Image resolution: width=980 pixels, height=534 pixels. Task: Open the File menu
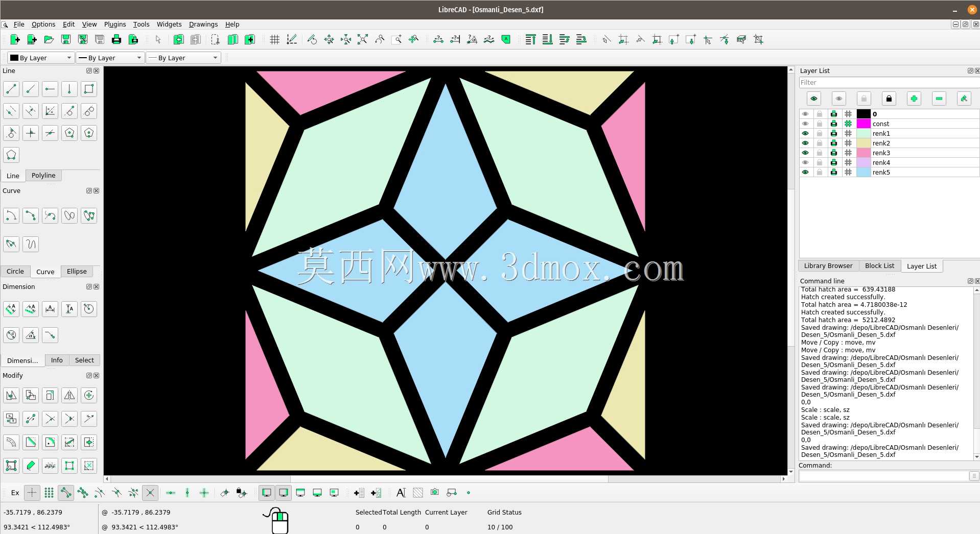(19, 25)
